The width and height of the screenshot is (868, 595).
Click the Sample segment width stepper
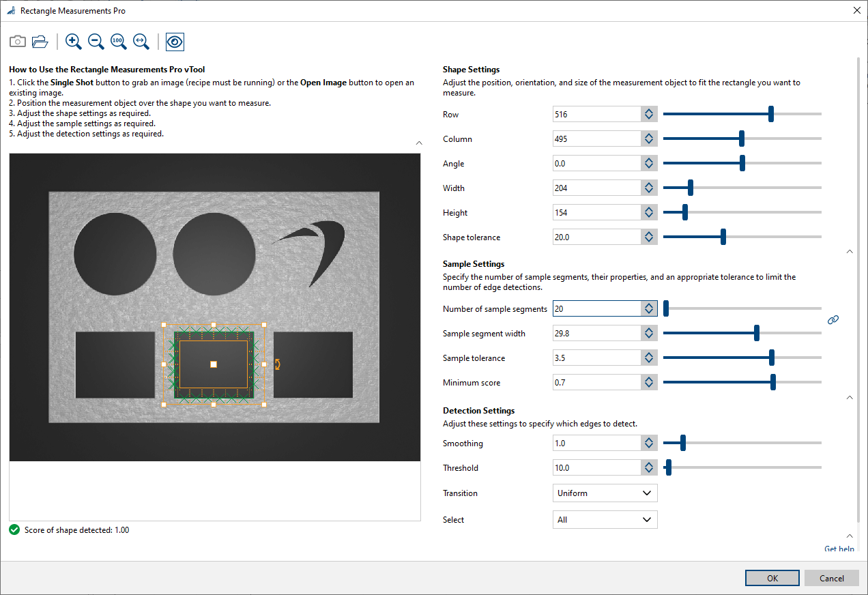649,334
